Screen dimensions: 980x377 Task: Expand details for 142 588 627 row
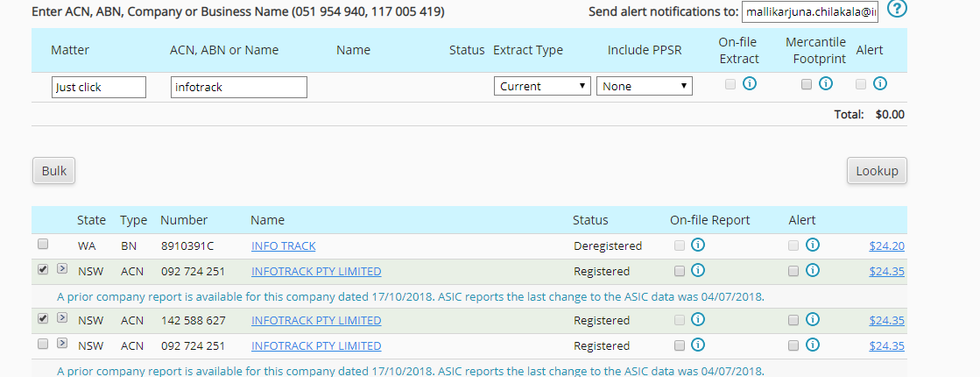click(x=62, y=318)
